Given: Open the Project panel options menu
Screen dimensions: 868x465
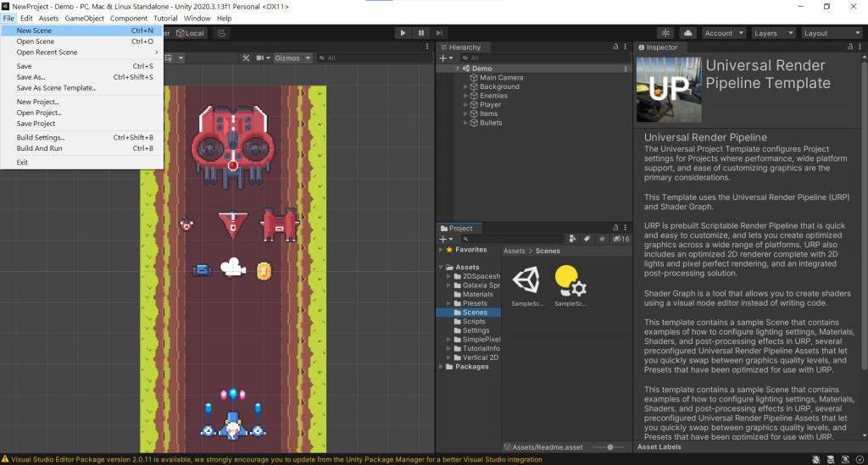Looking at the screenshot, I should 626,228.
